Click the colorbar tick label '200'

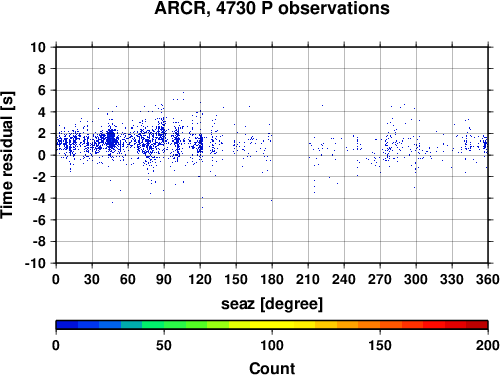pos(488,345)
